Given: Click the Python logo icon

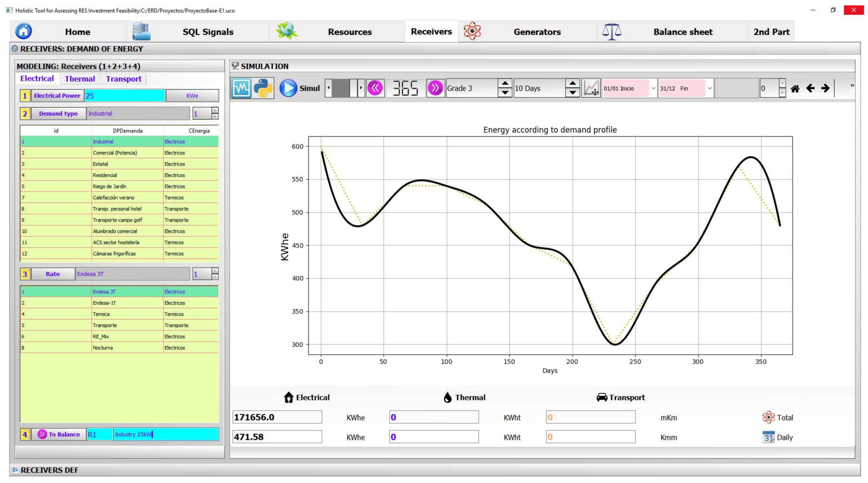Looking at the screenshot, I should pyautogui.click(x=263, y=88).
